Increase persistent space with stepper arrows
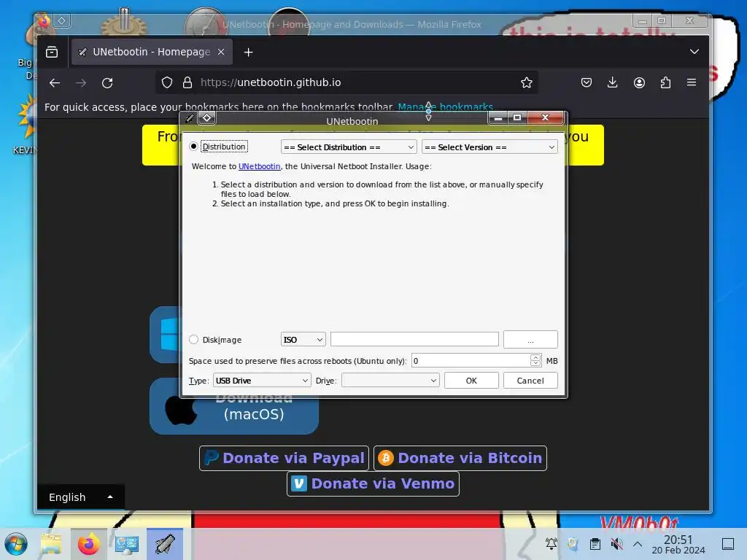 click(x=535, y=357)
